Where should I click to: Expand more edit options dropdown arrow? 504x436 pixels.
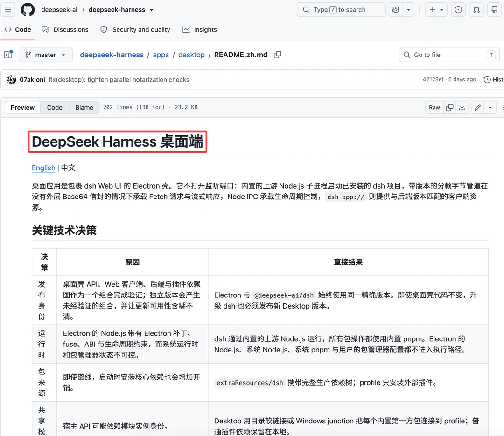pyautogui.click(x=490, y=107)
